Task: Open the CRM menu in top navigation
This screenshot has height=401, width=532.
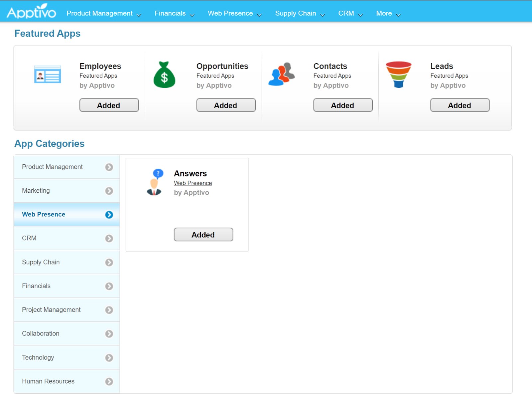Action: (x=350, y=14)
